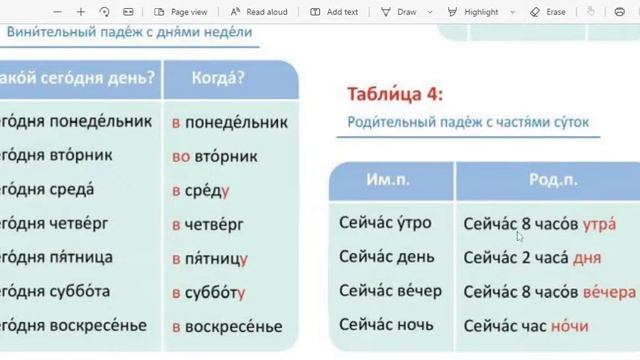
Task: Click the cell 'во вторник'
Action: (x=215, y=156)
